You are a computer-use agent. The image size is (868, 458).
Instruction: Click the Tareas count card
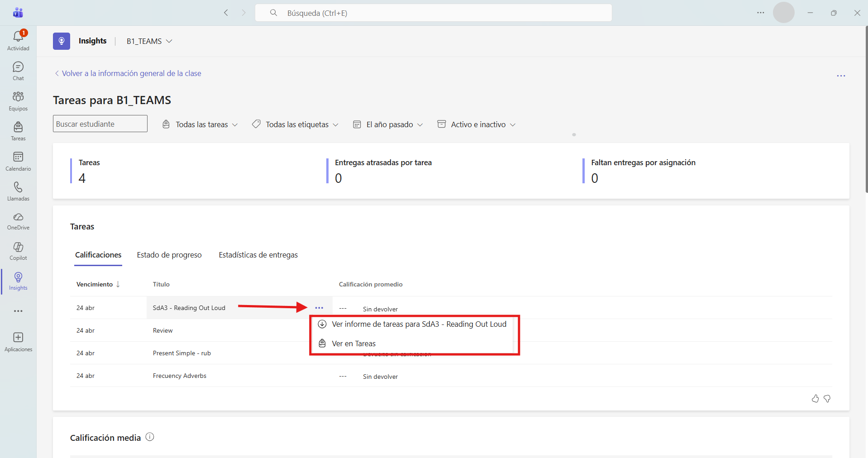pos(85,171)
